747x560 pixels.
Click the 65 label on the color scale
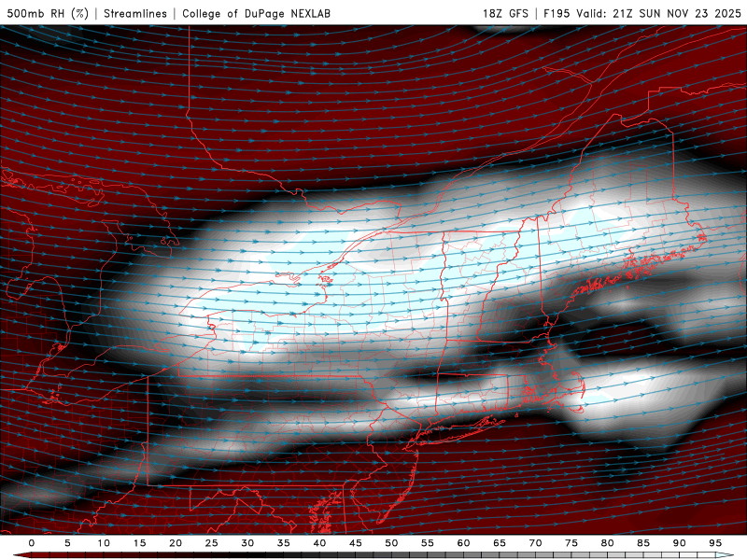[x=500, y=543]
